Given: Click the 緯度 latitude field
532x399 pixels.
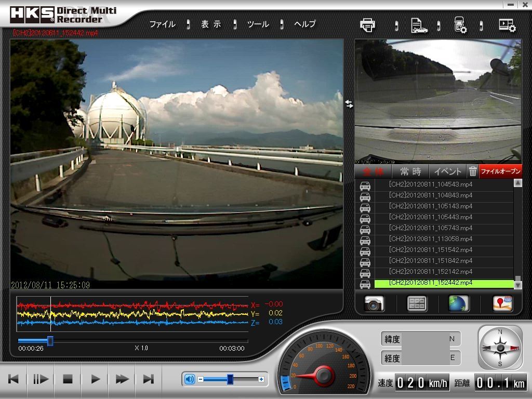Looking at the screenshot, I should pyautogui.click(x=421, y=339).
